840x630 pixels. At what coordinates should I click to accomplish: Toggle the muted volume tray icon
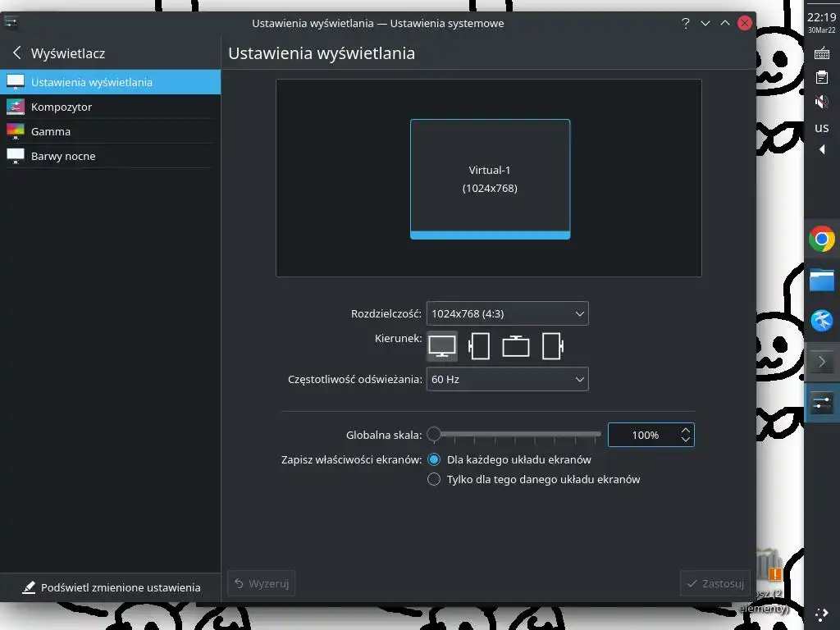click(x=822, y=102)
